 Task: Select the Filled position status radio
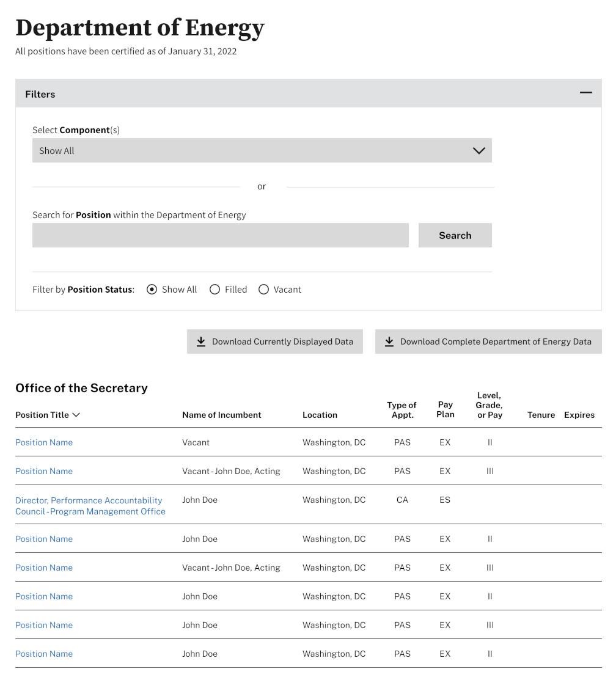[x=215, y=290]
